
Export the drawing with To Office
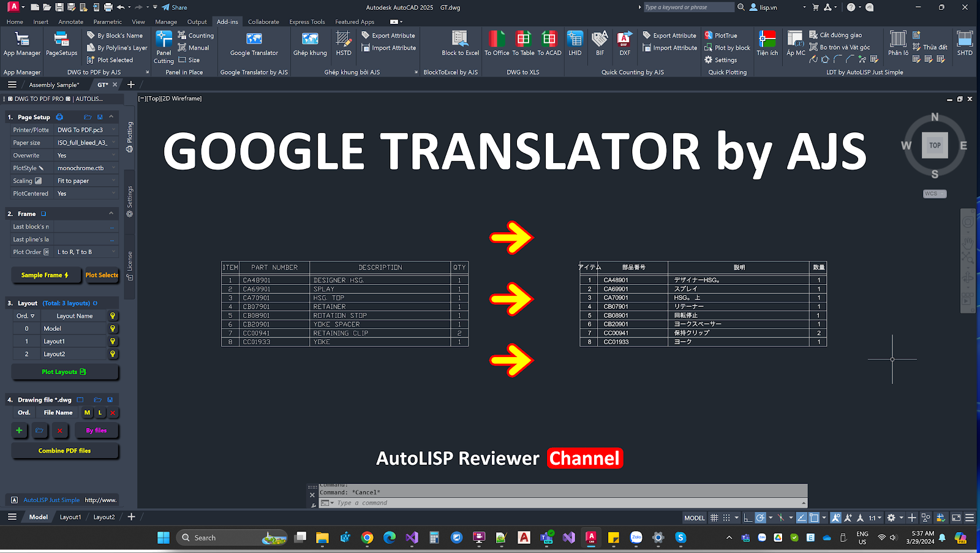[497, 44]
